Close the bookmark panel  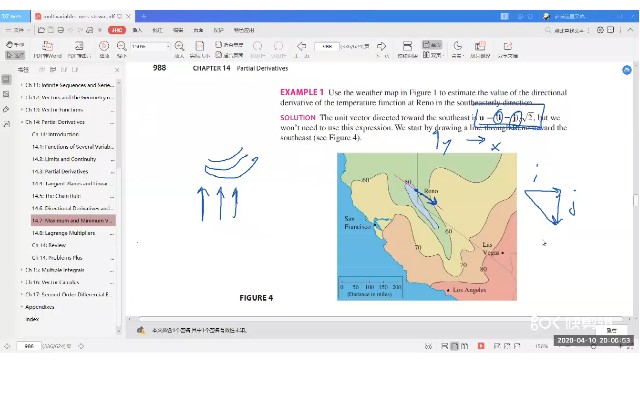117,70
